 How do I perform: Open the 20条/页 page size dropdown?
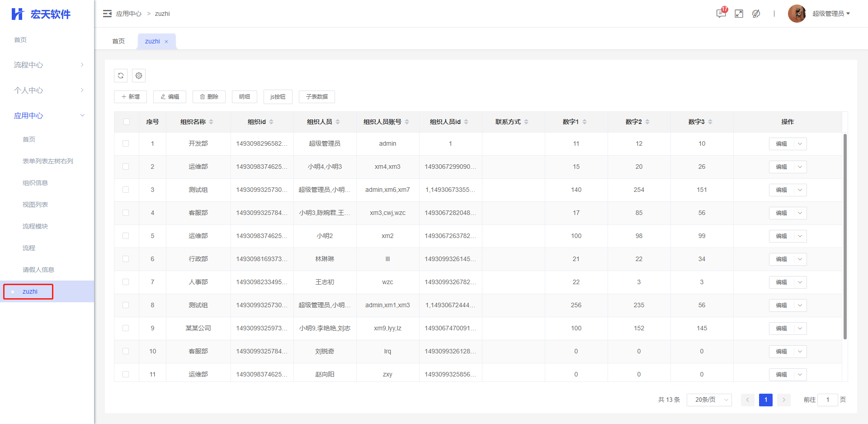coord(709,400)
